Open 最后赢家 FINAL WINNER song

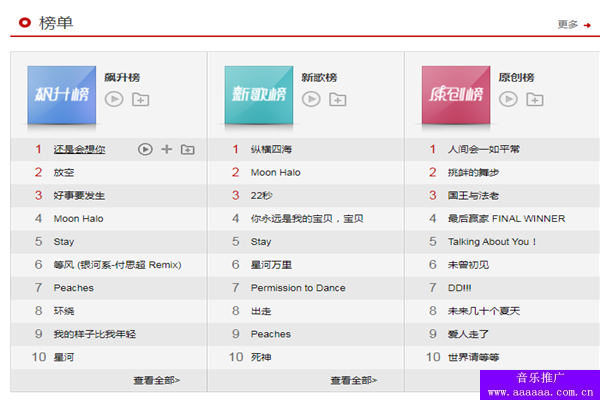506,219
